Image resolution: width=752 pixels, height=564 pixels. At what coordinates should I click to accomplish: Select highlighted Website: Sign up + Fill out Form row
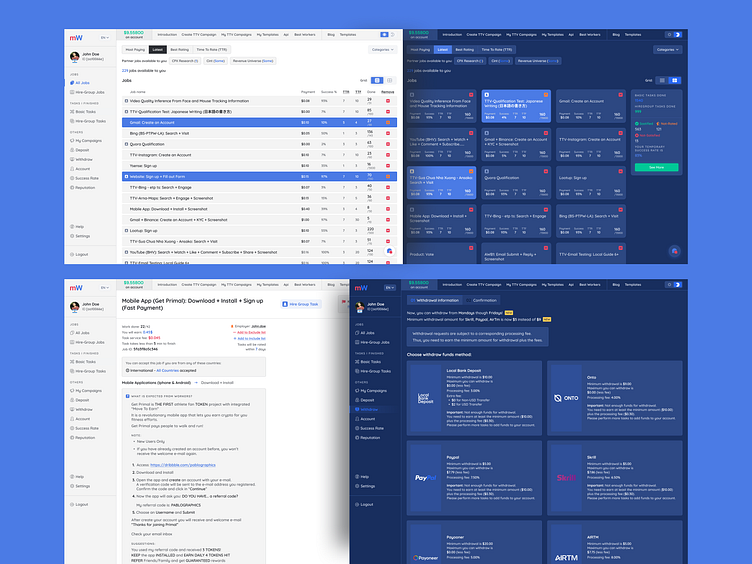tap(259, 176)
